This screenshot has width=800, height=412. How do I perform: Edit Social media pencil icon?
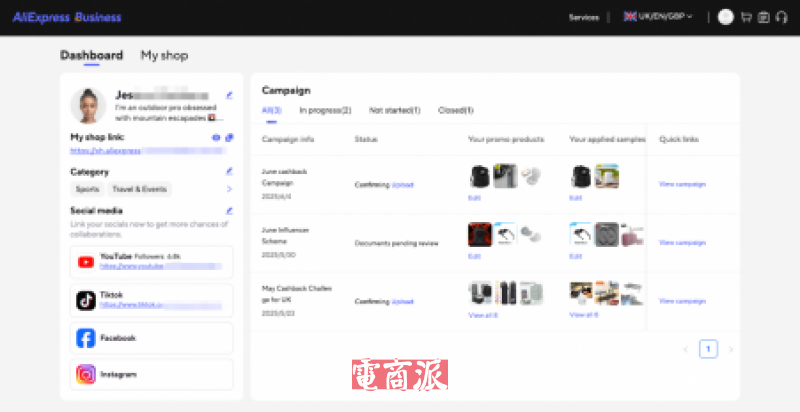229,211
